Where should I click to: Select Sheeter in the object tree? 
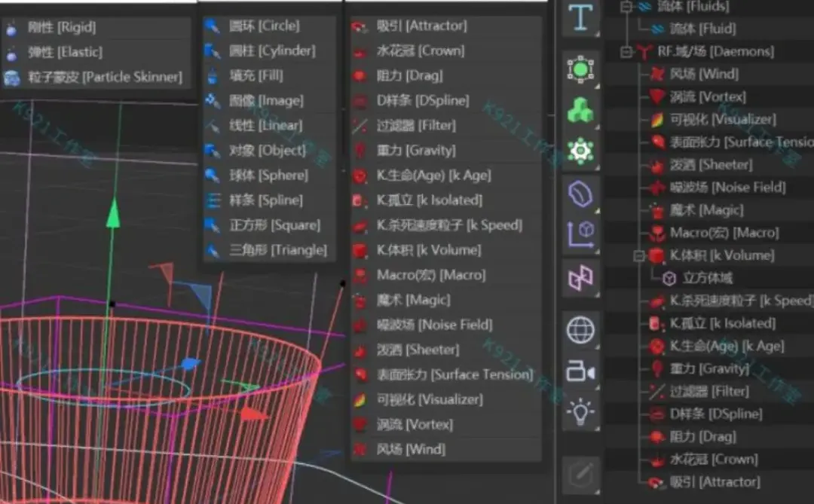click(x=710, y=165)
